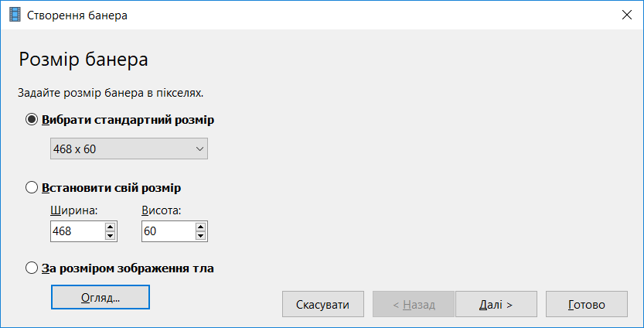Expand the size list via the chevron arrow
The height and width of the screenshot is (328, 644).
[199, 149]
